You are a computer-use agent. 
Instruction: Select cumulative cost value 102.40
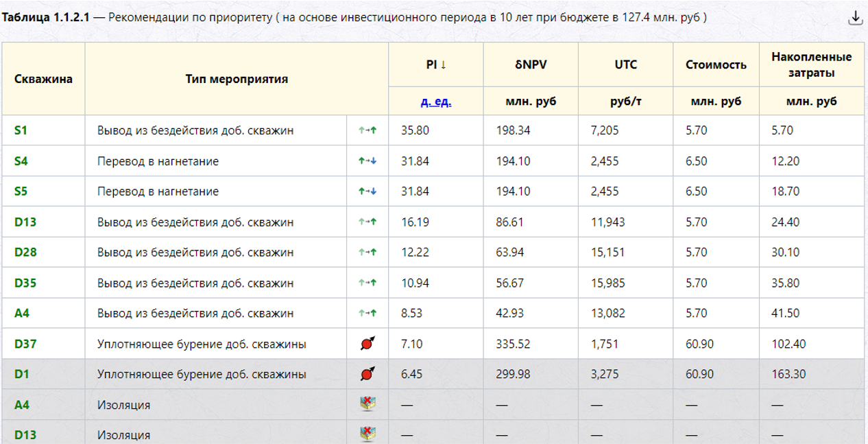pos(788,344)
